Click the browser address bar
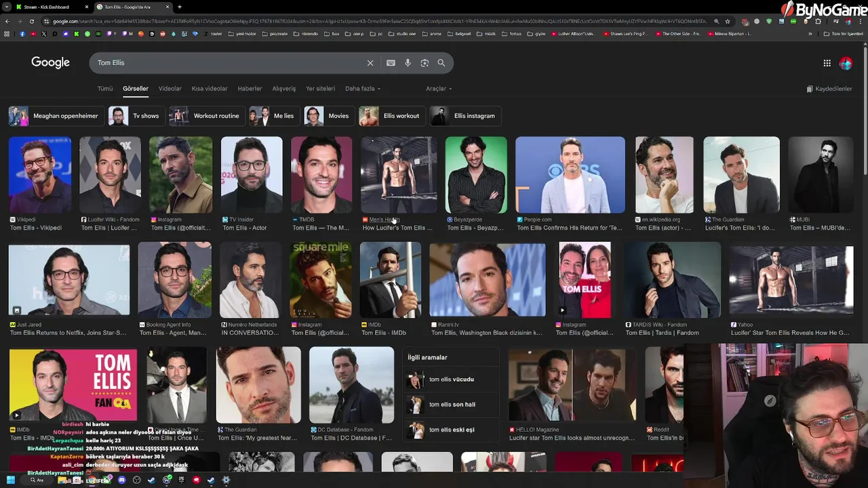Screen dimensions: 868x488 click(380, 21)
